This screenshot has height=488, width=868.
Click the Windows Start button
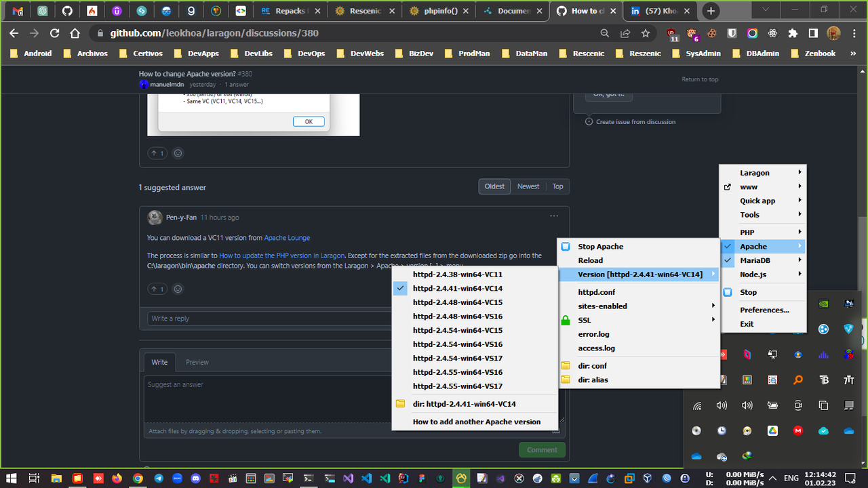click(x=12, y=478)
